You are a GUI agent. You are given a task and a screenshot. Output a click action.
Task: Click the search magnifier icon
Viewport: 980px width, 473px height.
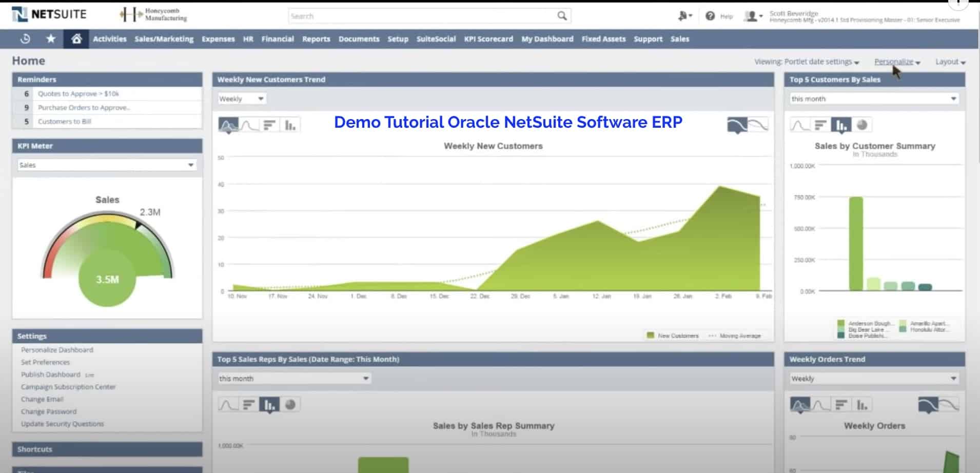[x=562, y=16]
